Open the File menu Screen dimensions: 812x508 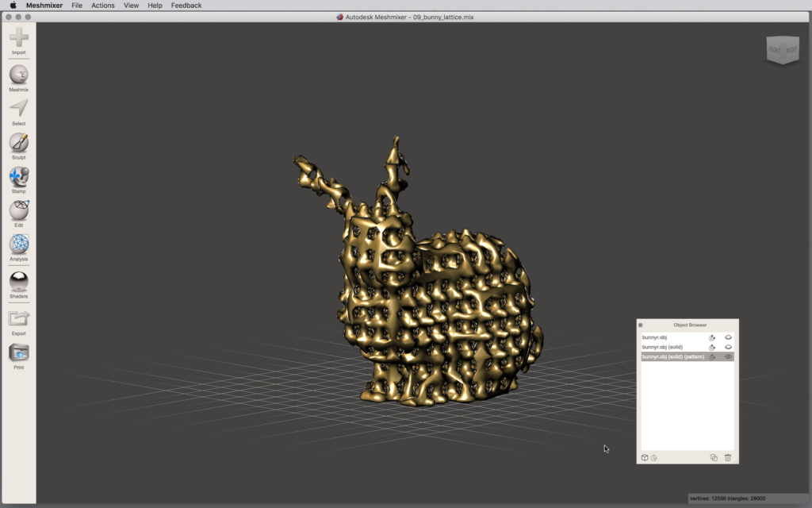pyautogui.click(x=77, y=6)
